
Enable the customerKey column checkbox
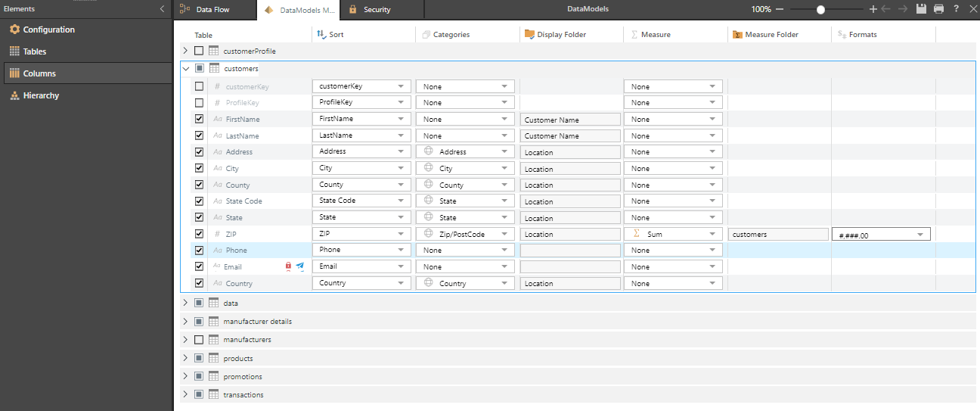coord(199,86)
